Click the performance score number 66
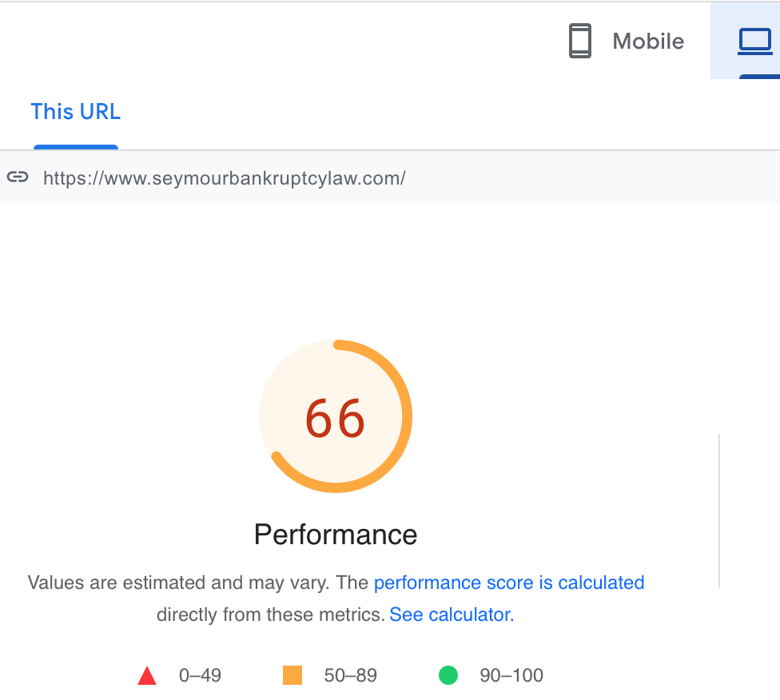The image size is (780, 700). (x=335, y=419)
